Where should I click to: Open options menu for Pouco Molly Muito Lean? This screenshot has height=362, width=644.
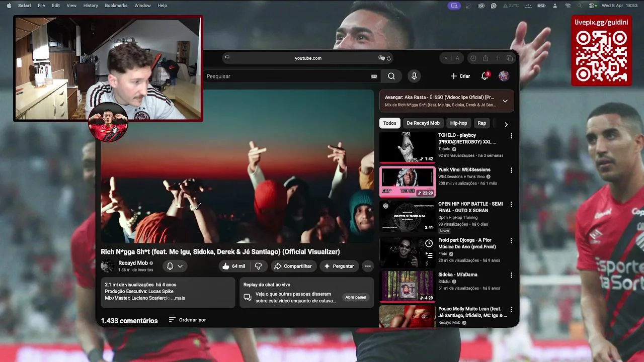pyautogui.click(x=511, y=310)
